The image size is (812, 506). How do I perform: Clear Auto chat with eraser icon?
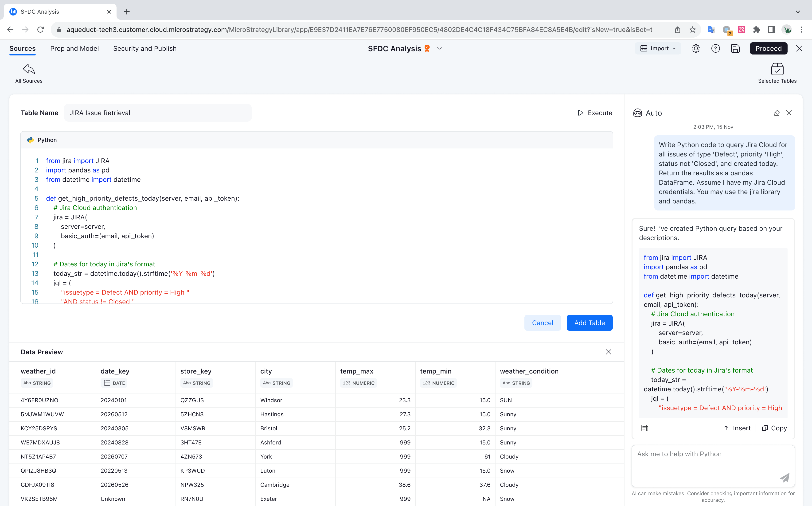click(777, 113)
